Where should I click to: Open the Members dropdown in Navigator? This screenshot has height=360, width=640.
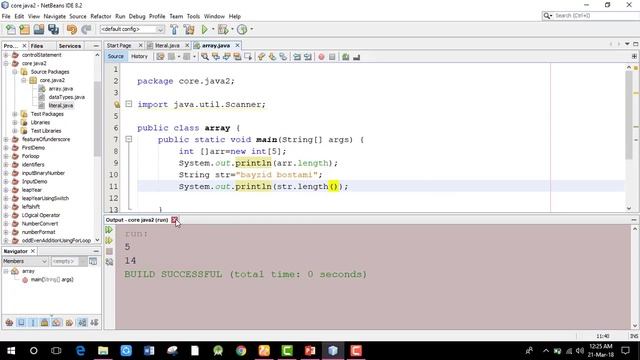pos(25,261)
